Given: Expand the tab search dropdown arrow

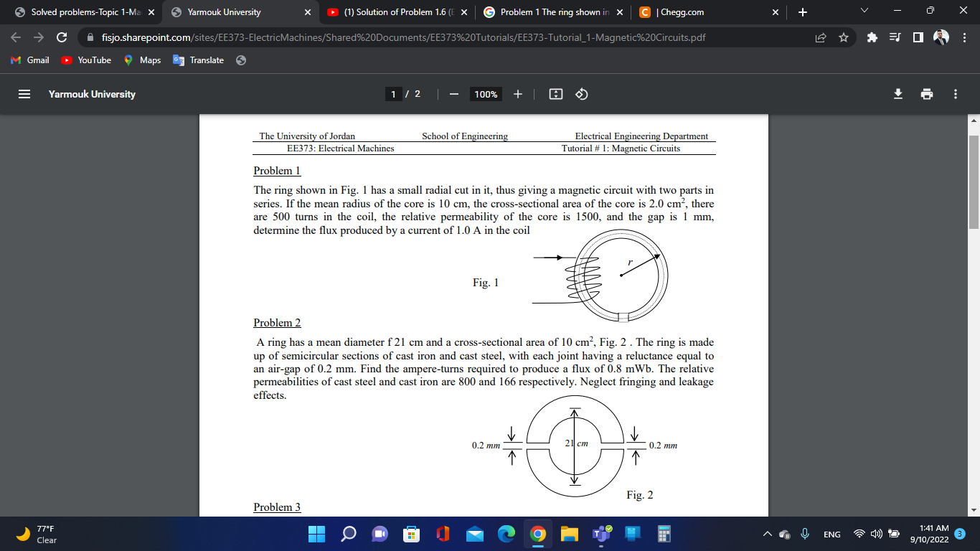Looking at the screenshot, I should tap(864, 11).
